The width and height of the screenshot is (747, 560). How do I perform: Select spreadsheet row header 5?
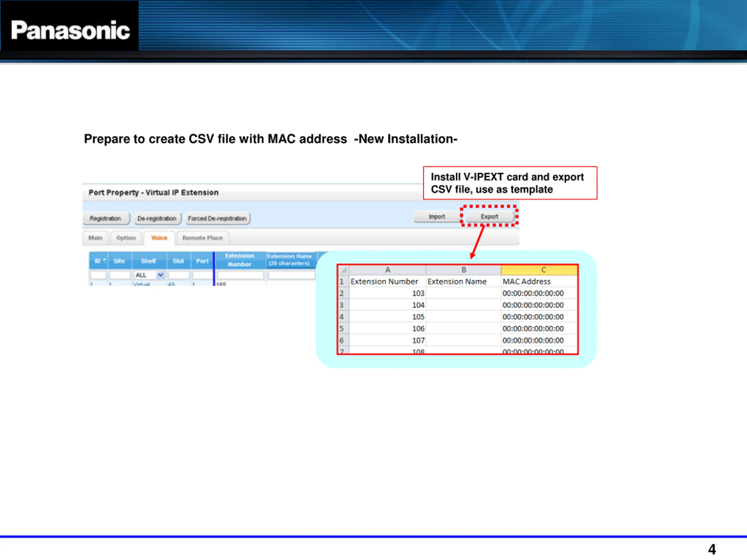(x=343, y=329)
